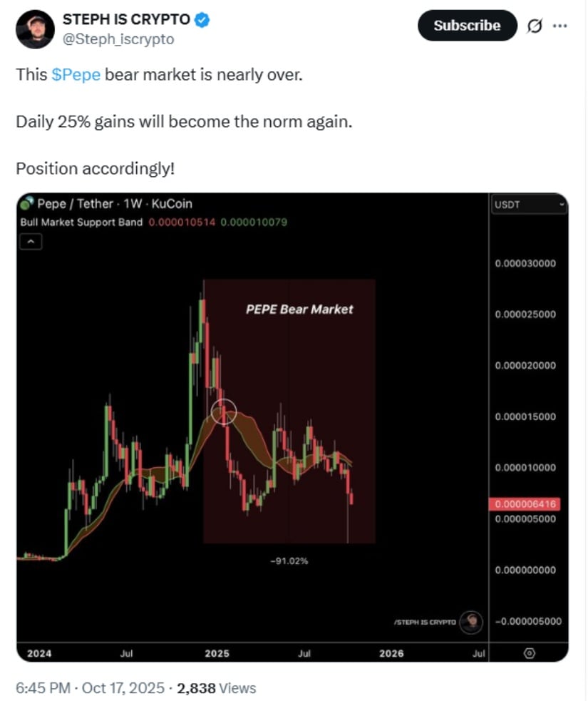This screenshot has width=588, height=701.
Task: Open the three-dot more options menu
Action: pos(560,26)
